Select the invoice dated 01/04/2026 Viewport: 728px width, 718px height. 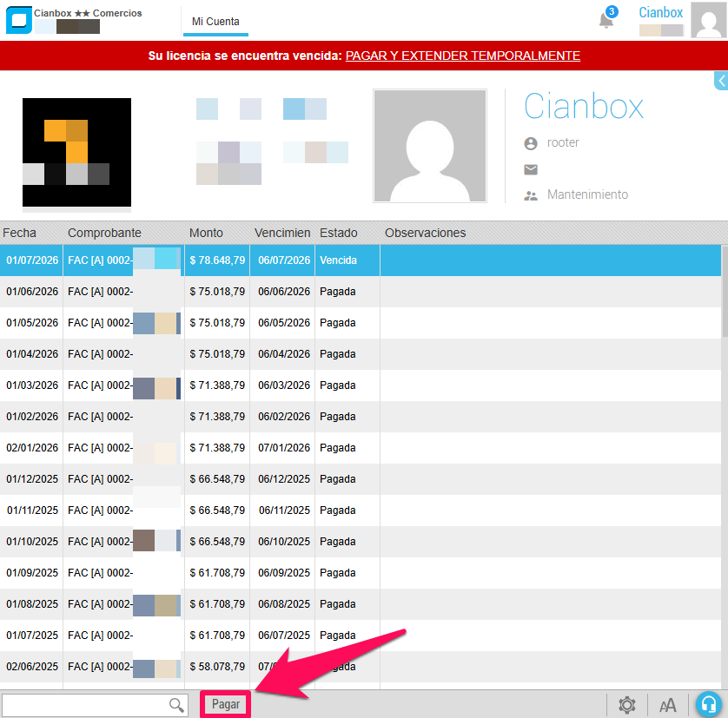click(361, 354)
